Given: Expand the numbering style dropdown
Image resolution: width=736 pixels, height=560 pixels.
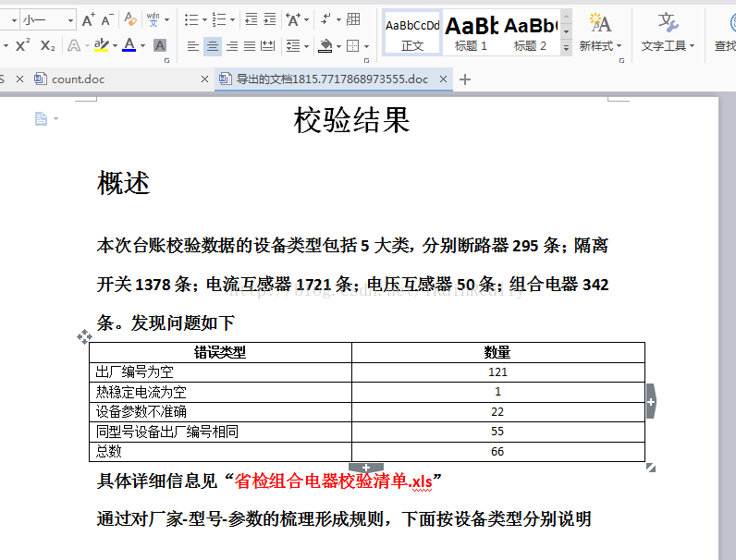Looking at the screenshot, I should click(232, 20).
